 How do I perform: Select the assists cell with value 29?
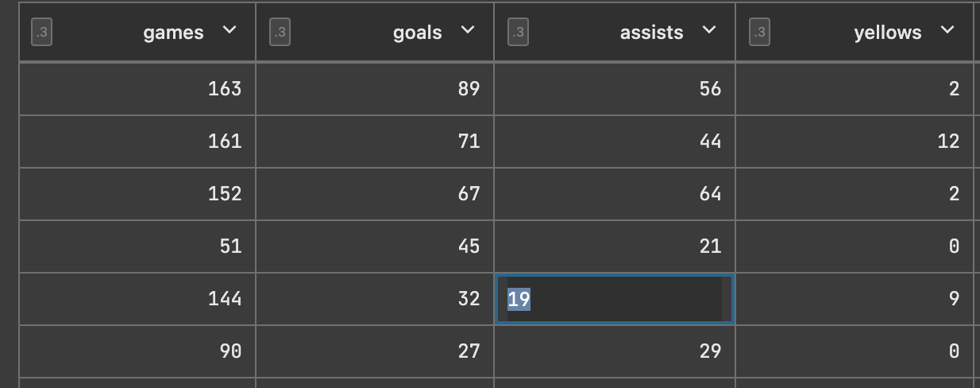point(615,351)
